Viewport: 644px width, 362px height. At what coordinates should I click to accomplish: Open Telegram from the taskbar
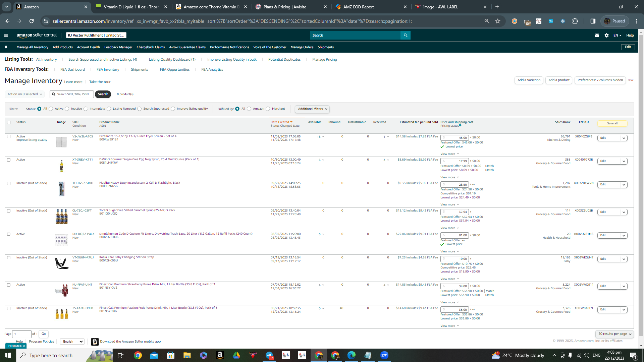click(x=269, y=355)
